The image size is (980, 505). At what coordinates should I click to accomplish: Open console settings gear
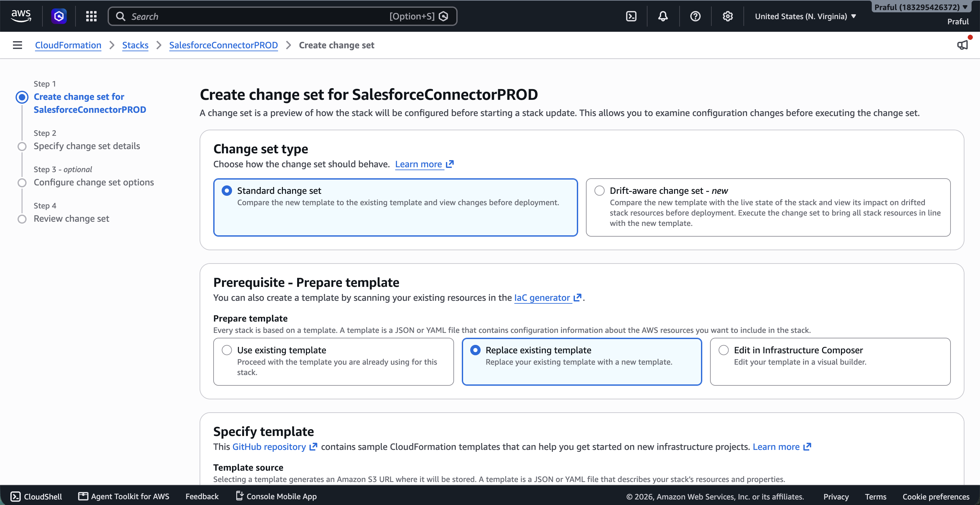click(728, 16)
